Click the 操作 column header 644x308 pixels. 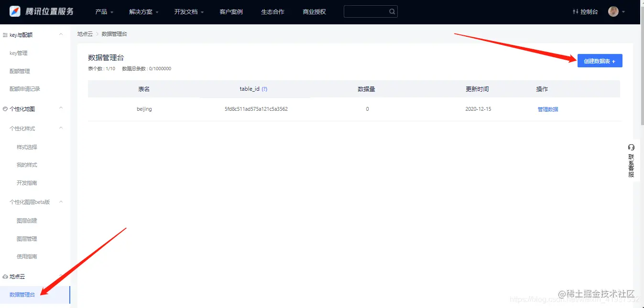pos(542,89)
